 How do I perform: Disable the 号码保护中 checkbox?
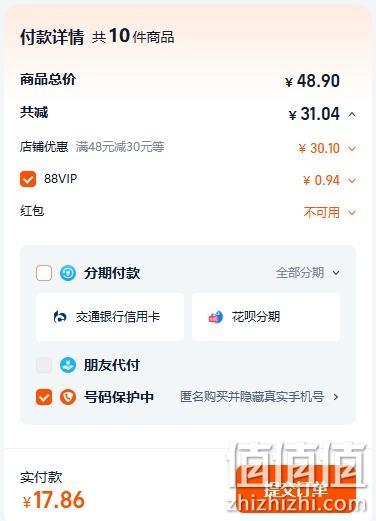point(44,397)
